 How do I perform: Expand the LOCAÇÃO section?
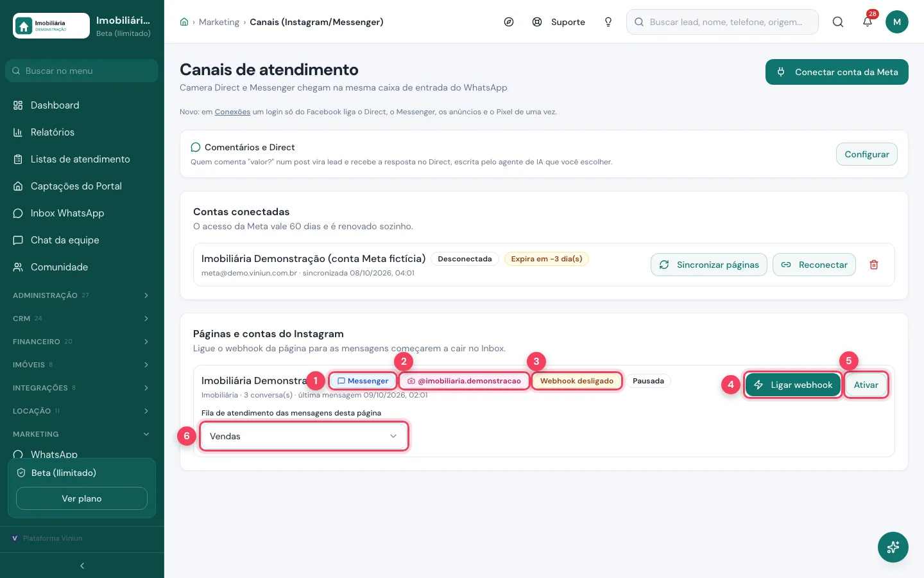click(82, 411)
